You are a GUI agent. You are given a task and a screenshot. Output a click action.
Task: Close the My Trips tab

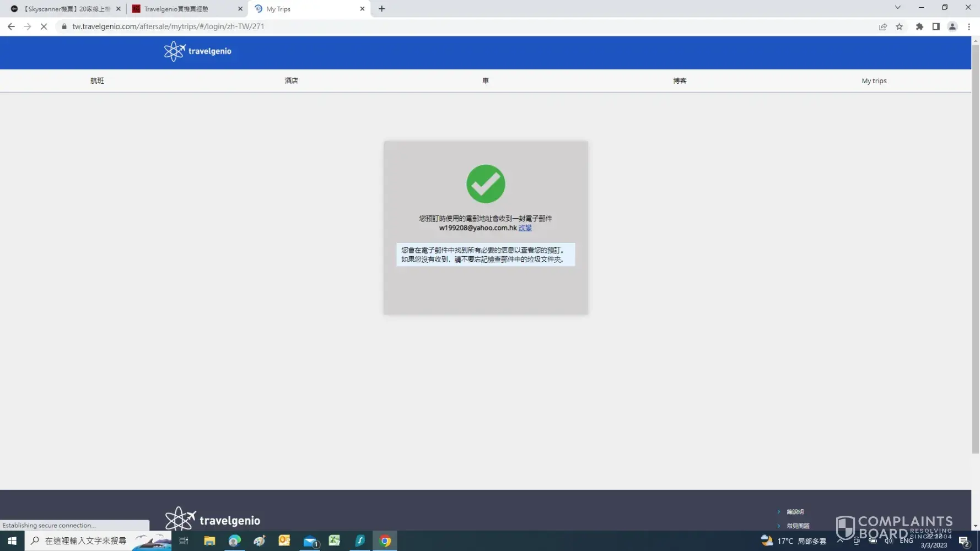tap(362, 9)
